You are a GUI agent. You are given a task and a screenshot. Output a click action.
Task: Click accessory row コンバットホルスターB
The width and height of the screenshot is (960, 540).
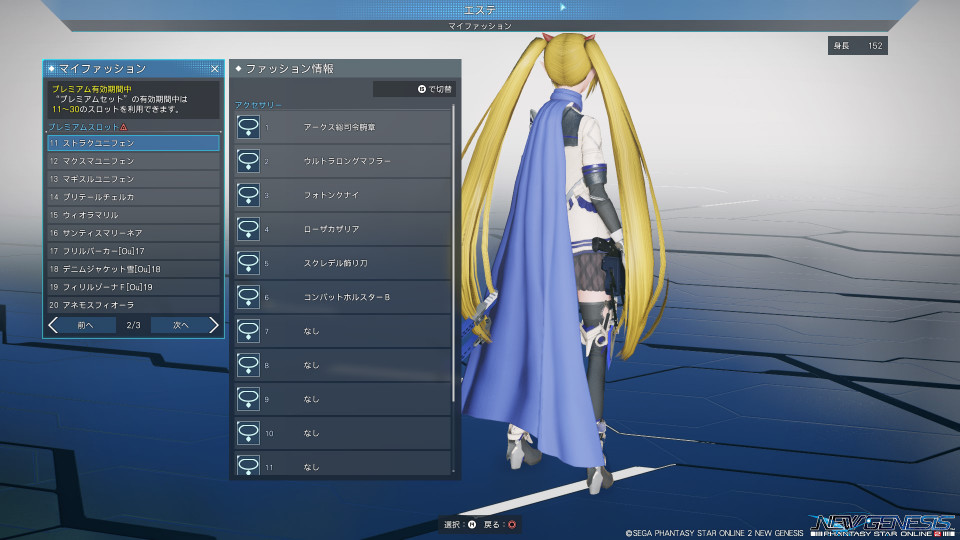pos(343,297)
